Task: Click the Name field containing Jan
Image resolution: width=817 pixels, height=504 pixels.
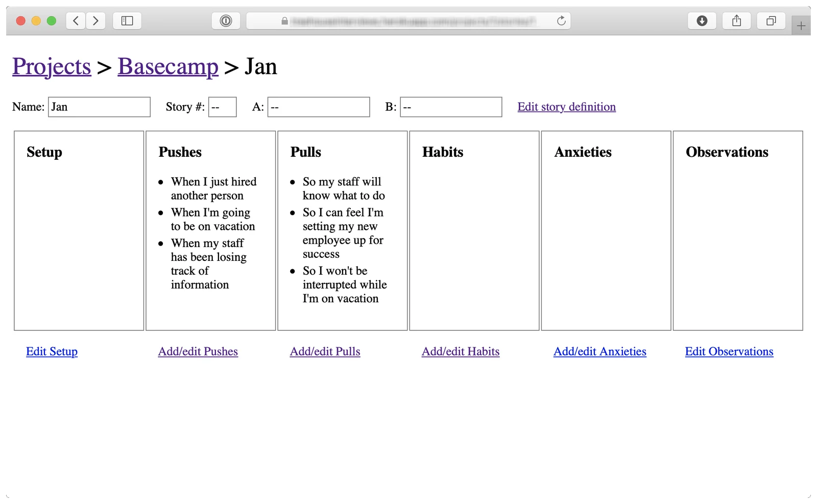Action: click(99, 107)
